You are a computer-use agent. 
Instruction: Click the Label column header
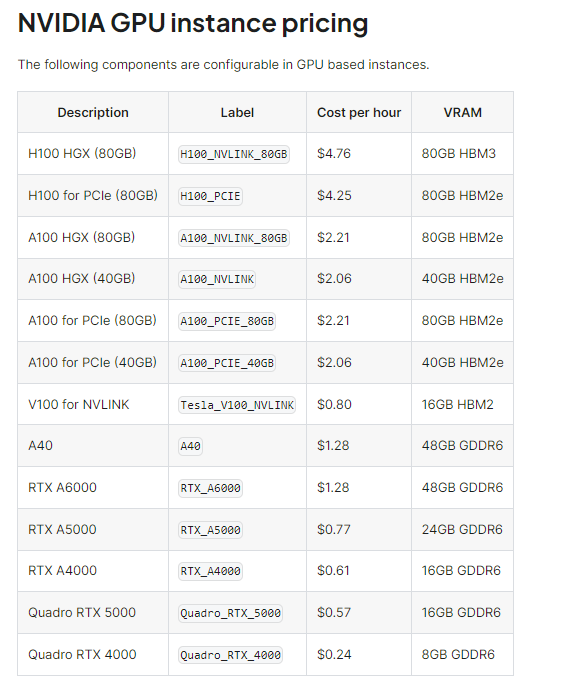pyautogui.click(x=237, y=112)
